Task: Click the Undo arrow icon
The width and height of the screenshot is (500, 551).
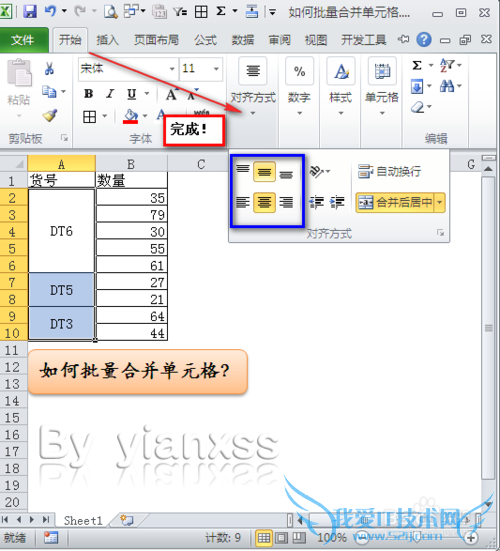Action: click(50, 11)
